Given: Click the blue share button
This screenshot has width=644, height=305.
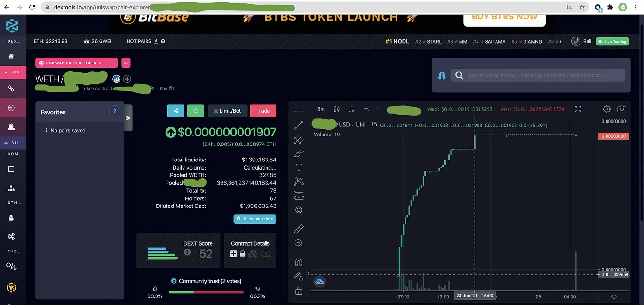Looking at the screenshot, I should [x=175, y=111].
